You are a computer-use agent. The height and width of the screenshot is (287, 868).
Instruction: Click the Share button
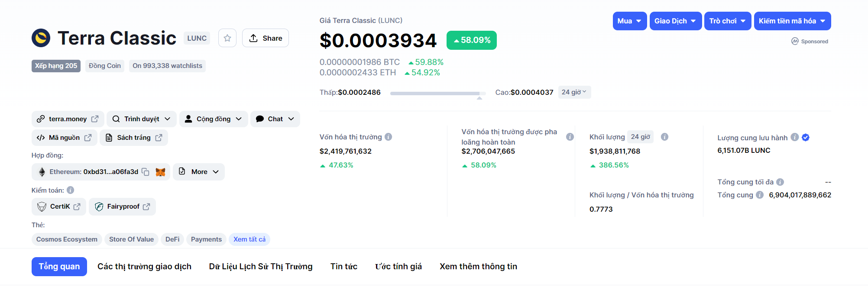[x=266, y=38]
